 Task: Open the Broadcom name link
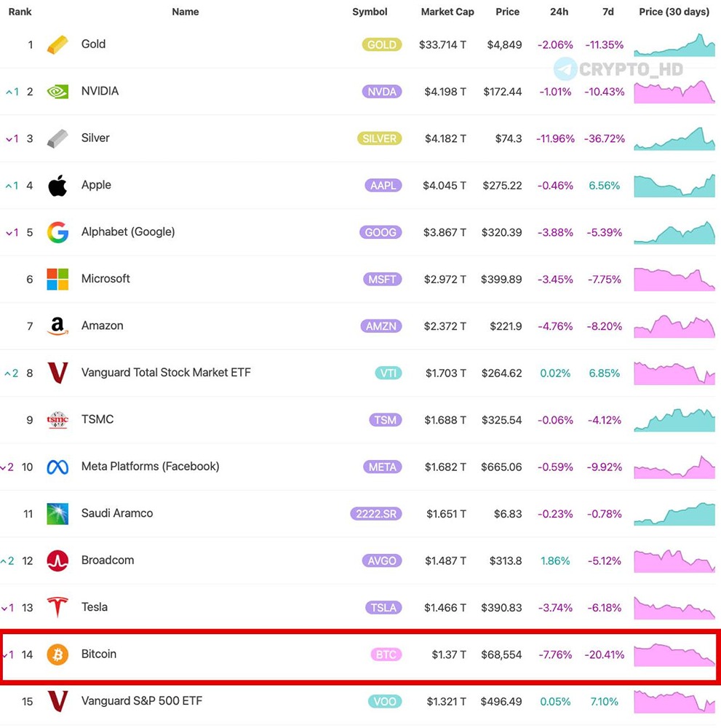click(x=108, y=561)
